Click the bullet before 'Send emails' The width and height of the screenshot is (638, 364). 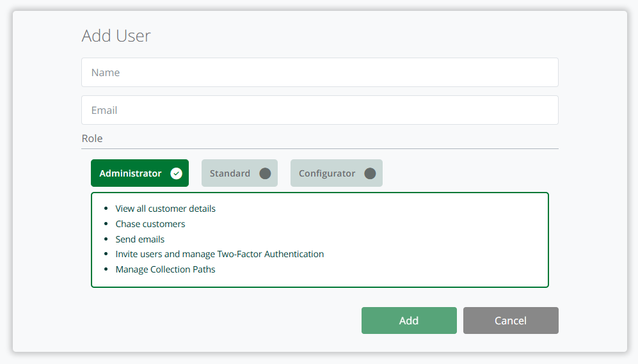coord(106,240)
